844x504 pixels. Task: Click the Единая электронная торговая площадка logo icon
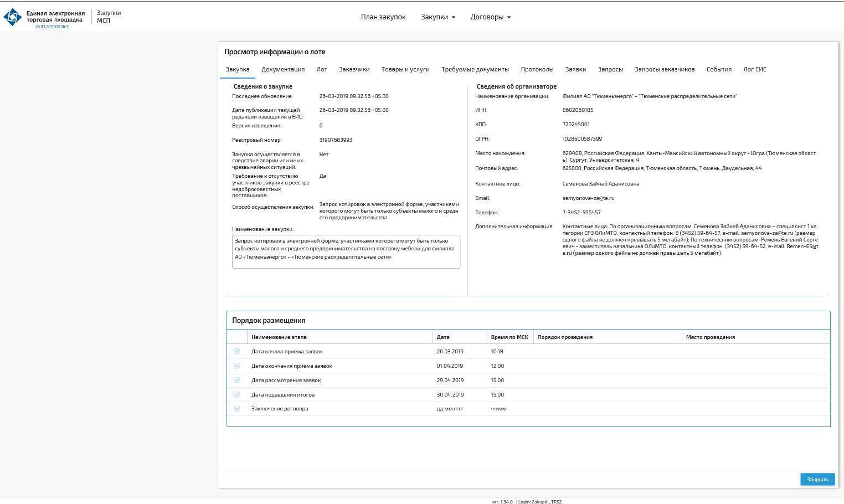click(12, 17)
